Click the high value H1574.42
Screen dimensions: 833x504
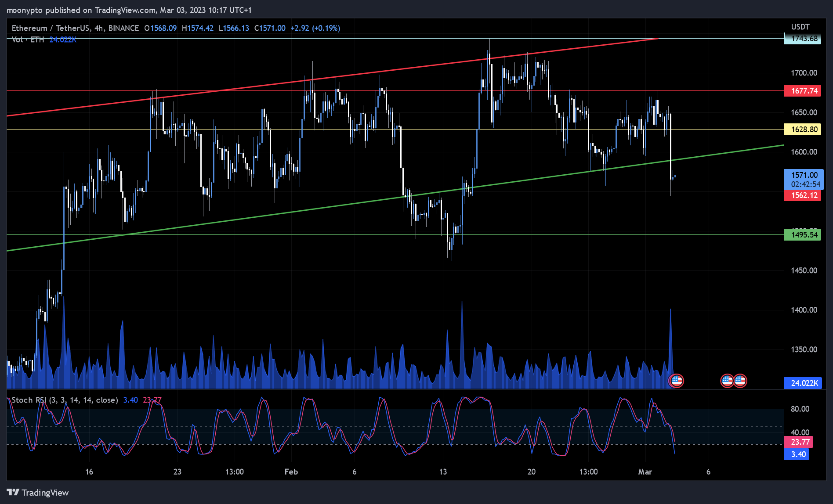point(198,28)
